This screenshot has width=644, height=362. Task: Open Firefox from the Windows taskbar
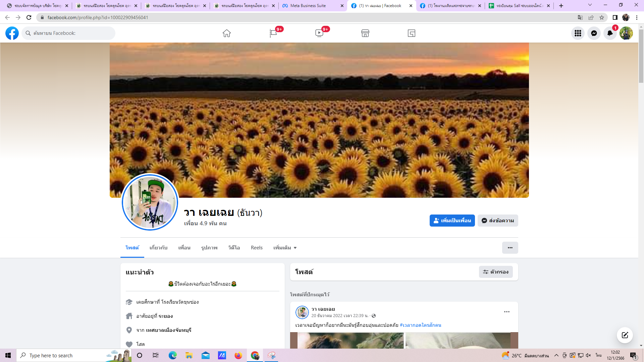click(x=238, y=355)
